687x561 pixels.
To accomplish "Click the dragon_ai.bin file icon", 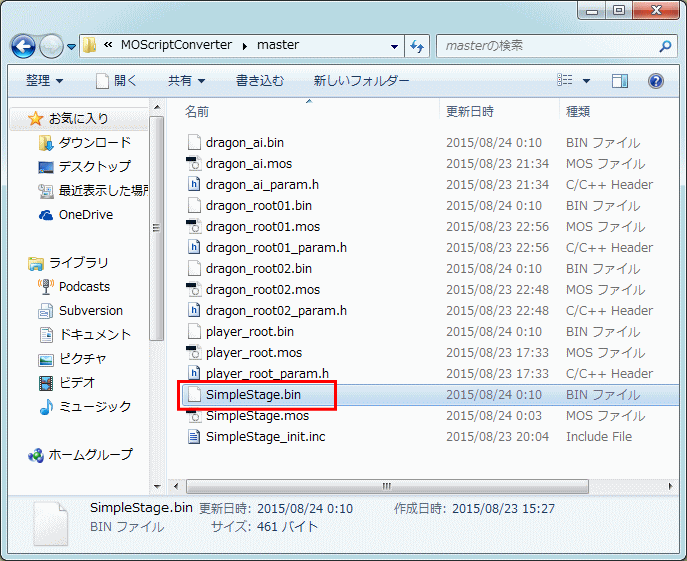I will (194, 142).
